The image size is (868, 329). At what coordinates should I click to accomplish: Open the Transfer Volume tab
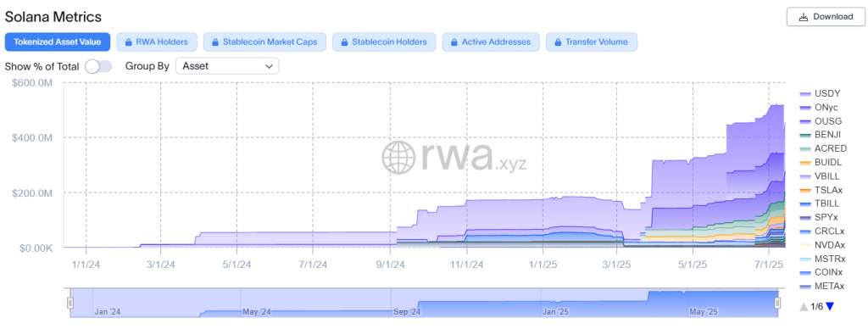[x=591, y=42]
